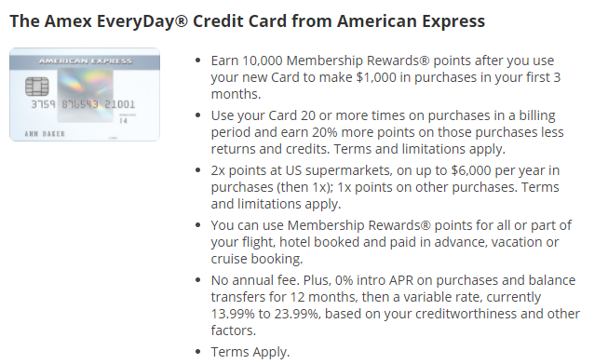Click the 20% more points bullet text
The width and height of the screenshot is (608, 364).
[x=387, y=132]
